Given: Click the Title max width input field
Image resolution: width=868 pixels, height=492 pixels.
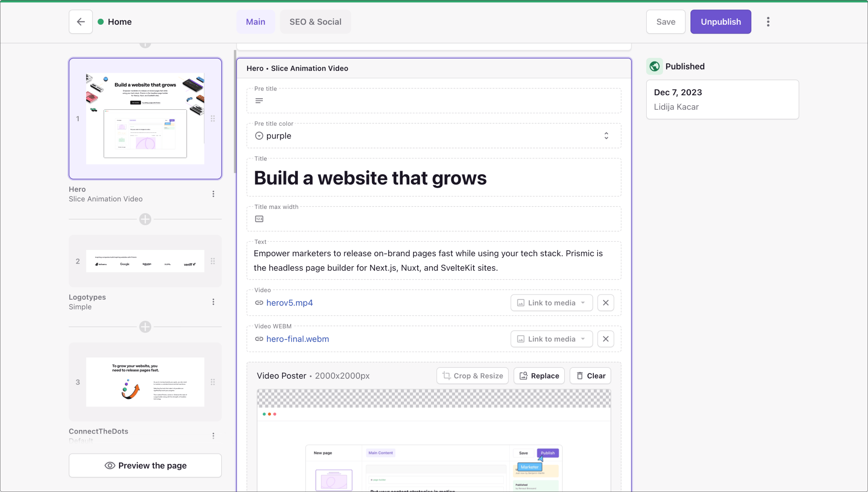Looking at the screenshot, I should 433,219.
